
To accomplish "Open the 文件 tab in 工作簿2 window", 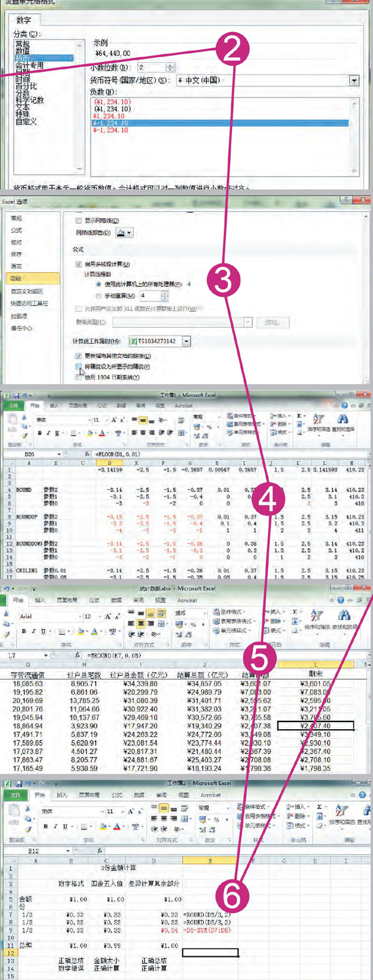I will point(15,795).
